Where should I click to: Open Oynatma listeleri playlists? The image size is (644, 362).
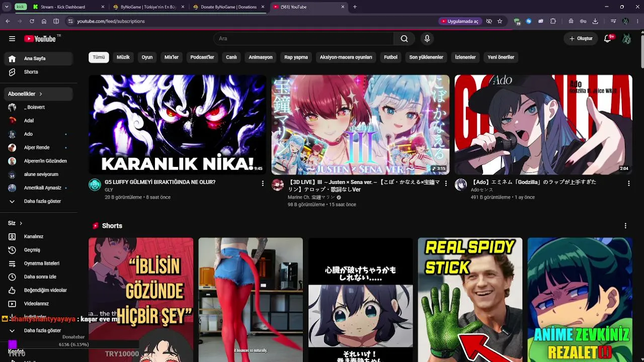pos(39,263)
